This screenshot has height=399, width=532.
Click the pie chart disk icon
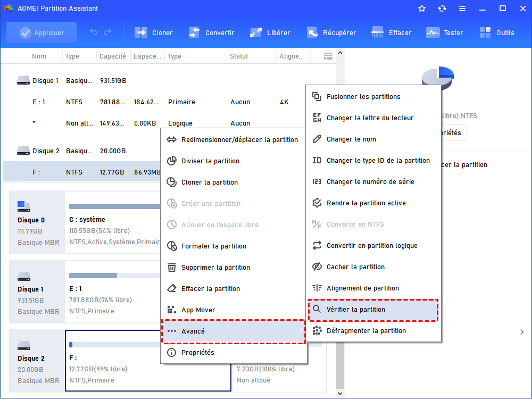[x=438, y=78]
